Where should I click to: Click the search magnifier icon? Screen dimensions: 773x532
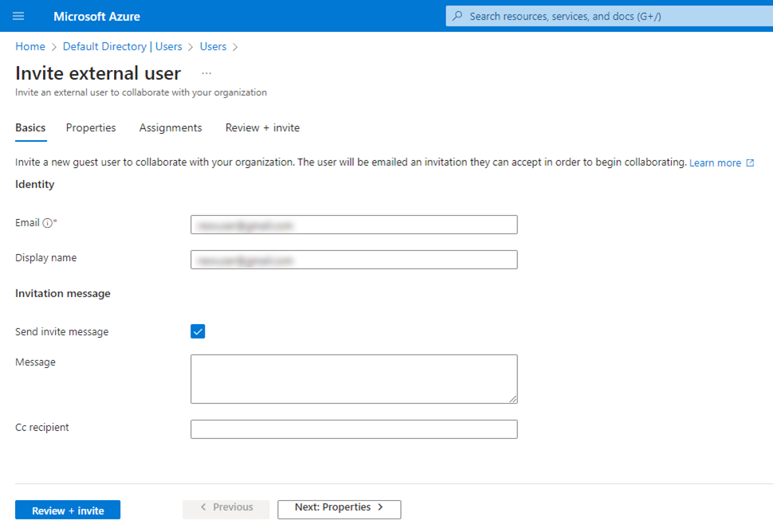click(460, 16)
